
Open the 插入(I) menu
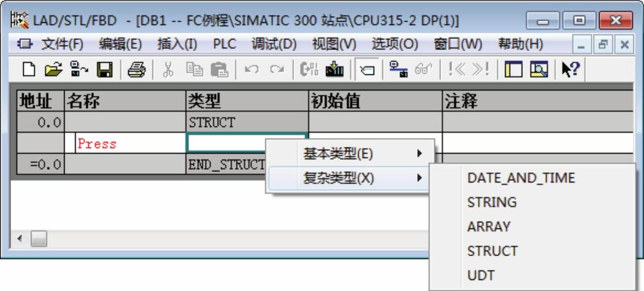point(177,44)
